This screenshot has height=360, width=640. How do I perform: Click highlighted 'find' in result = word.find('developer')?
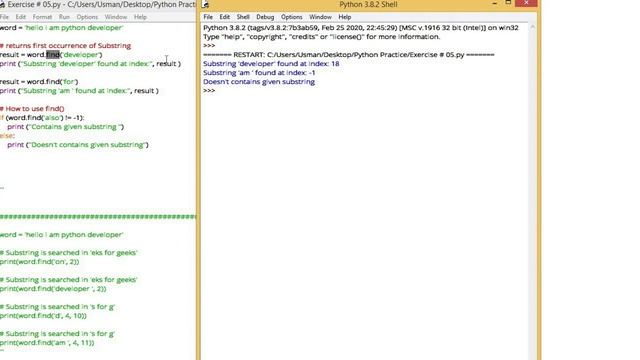(x=53, y=55)
